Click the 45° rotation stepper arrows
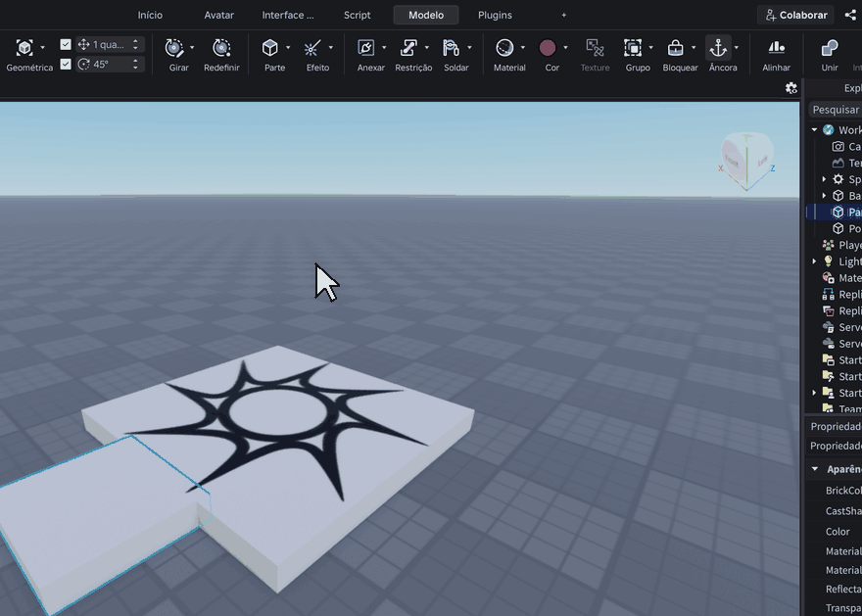Screen dimensions: 862x616 point(135,65)
